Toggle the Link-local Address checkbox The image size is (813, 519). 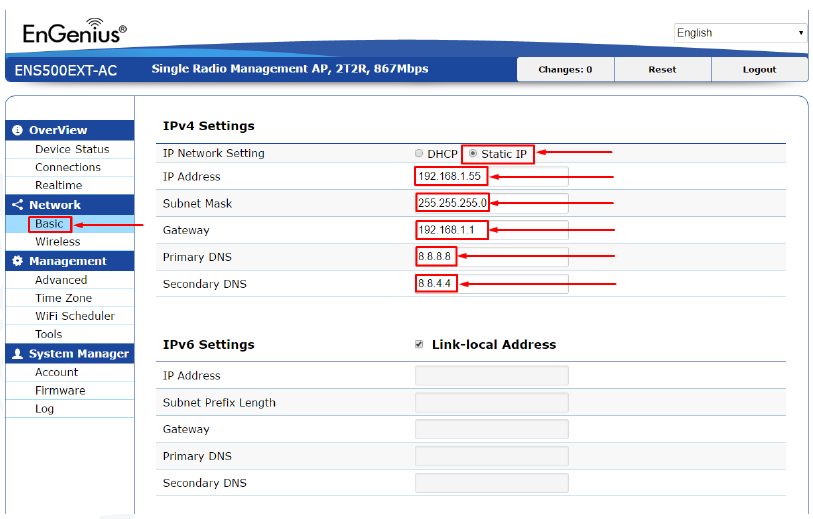pyautogui.click(x=419, y=345)
